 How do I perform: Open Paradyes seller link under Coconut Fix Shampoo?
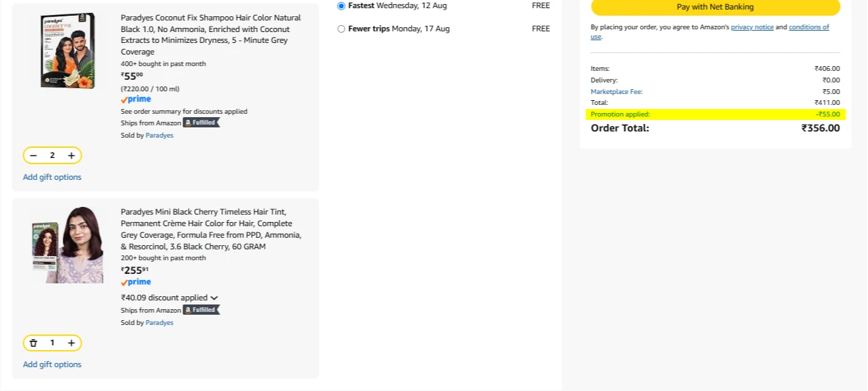159,136
